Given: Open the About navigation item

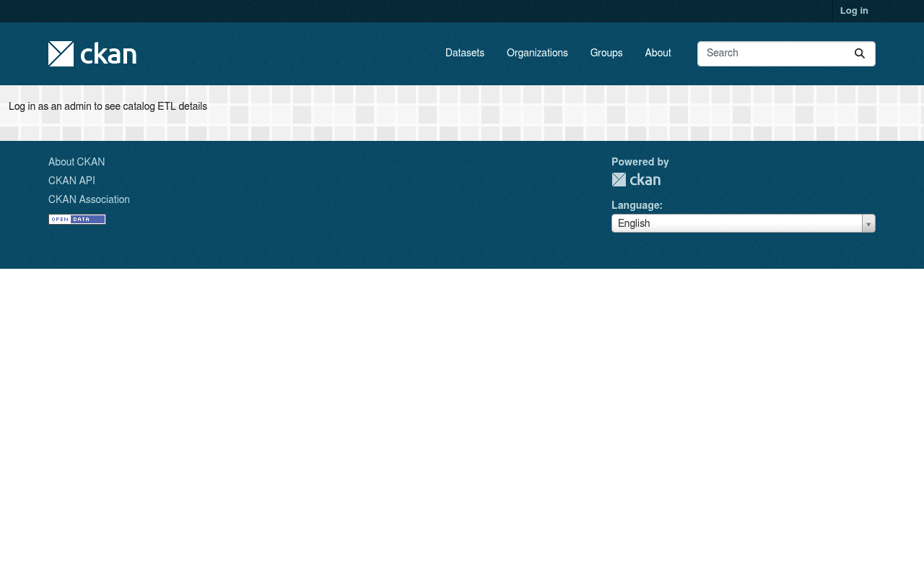Looking at the screenshot, I should (x=658, y=53).
